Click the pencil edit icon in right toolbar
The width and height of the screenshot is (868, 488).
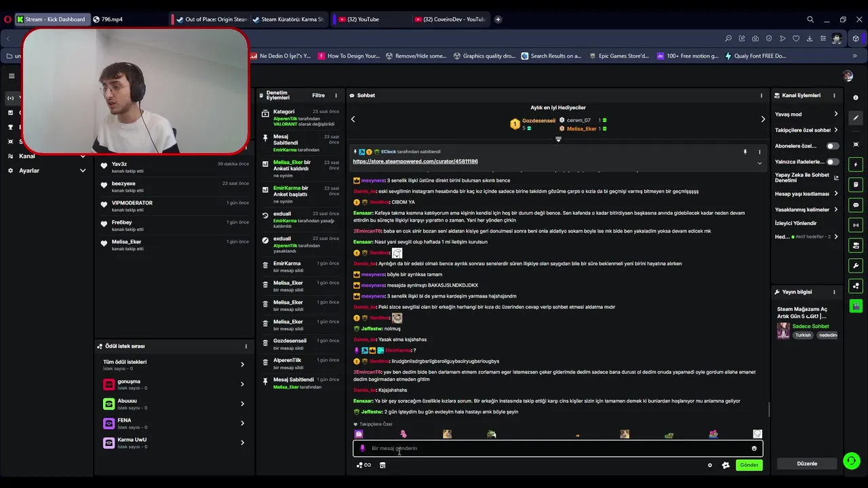(x=856, y=118)
